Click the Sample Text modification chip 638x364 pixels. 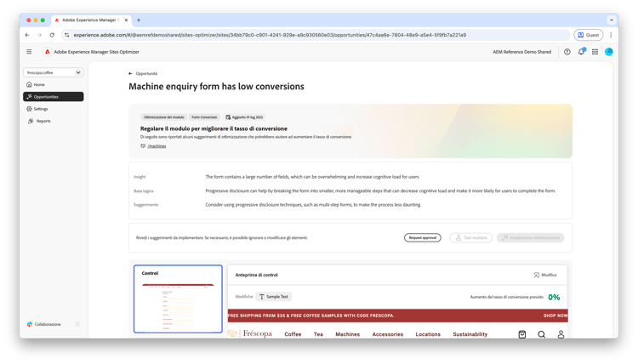click(x=273, y=297)
